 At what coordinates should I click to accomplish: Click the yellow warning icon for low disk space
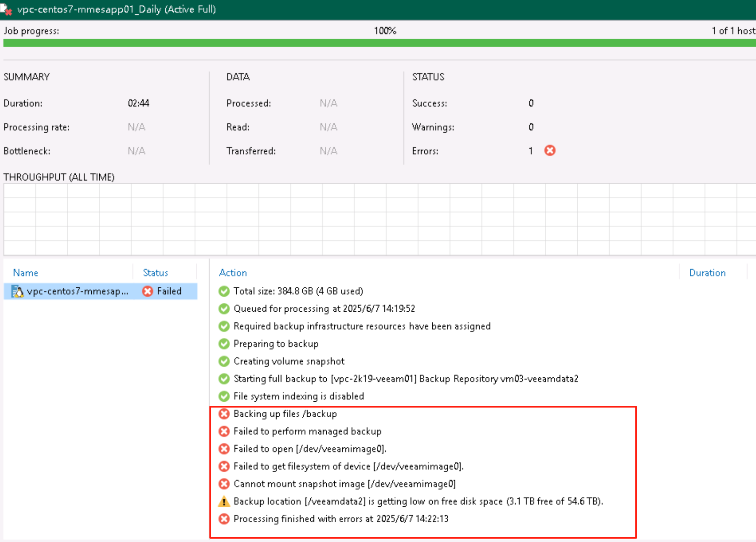point(224,501)
